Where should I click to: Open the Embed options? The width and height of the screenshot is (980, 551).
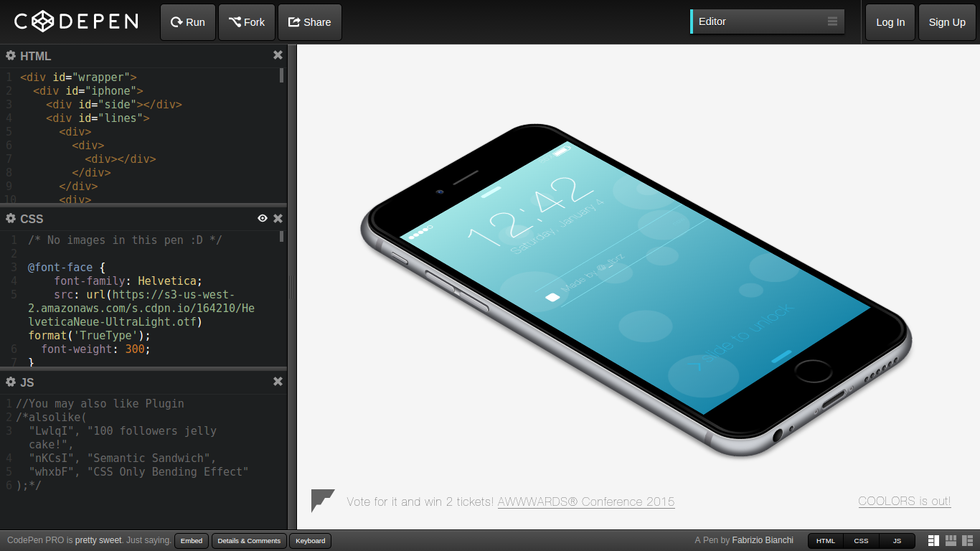tap(191, 541)
